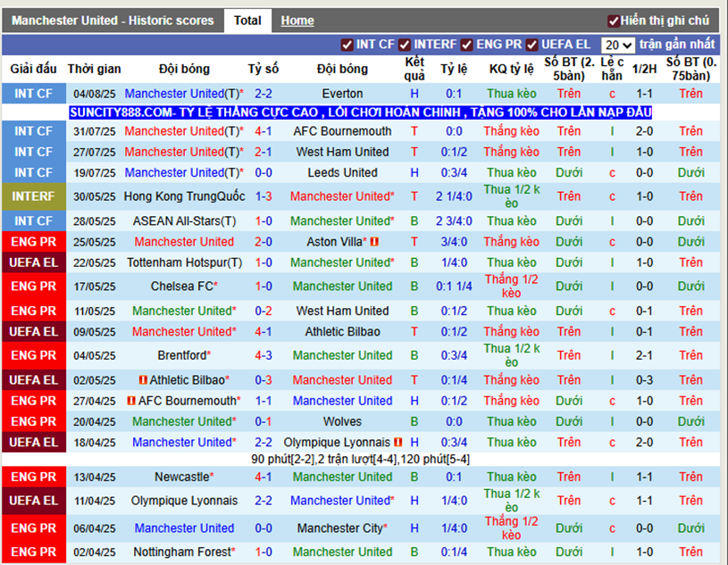The image size is (728, 565).
Task: Open the 20 recent matches dropdown
Action: [x=617, y=45]
